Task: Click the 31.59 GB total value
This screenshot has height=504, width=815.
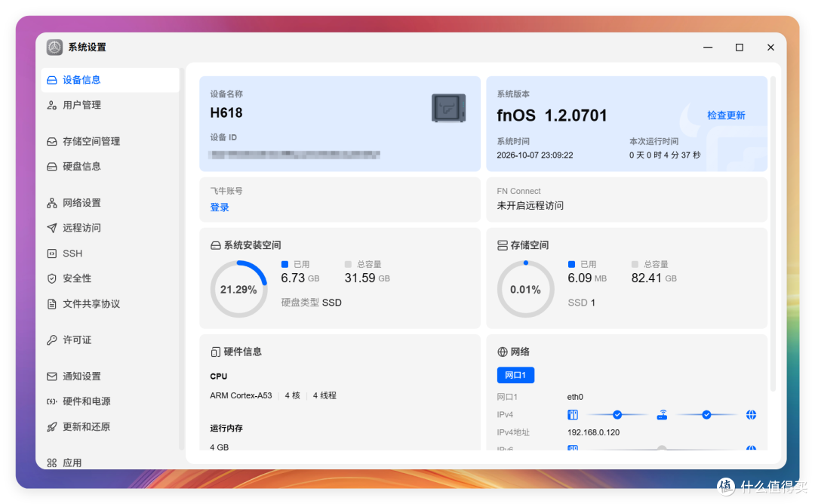Action: click(367, 278)
